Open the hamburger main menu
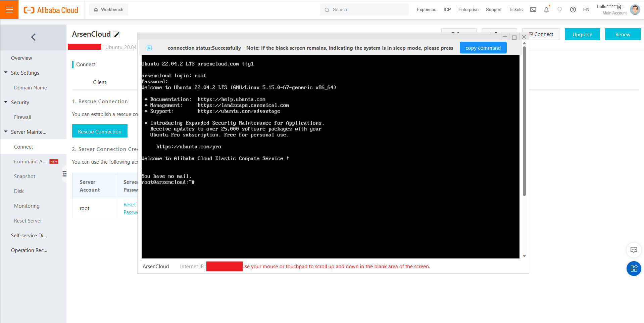The image size is (644, 323). pos(9,9)
